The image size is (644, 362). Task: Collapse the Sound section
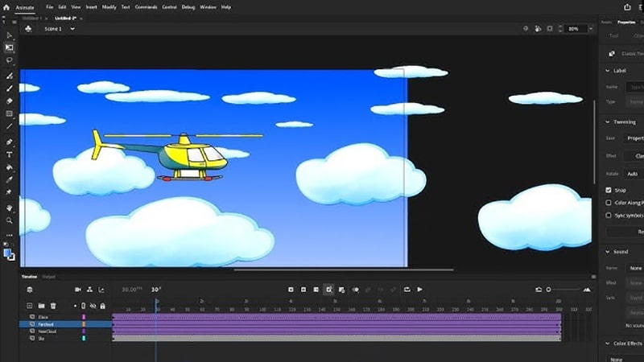point(608,252)
